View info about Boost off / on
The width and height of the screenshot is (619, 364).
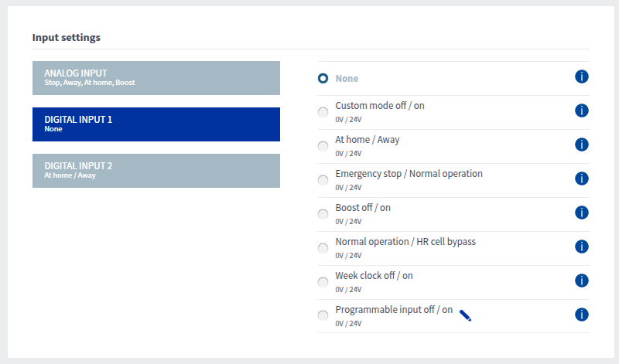pos(582,213)
